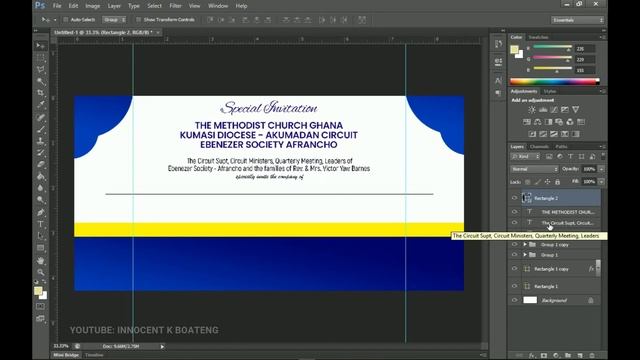Select the Lasso tool
The height and width of the screenshot is (360, 640).
tap(40, 70)
